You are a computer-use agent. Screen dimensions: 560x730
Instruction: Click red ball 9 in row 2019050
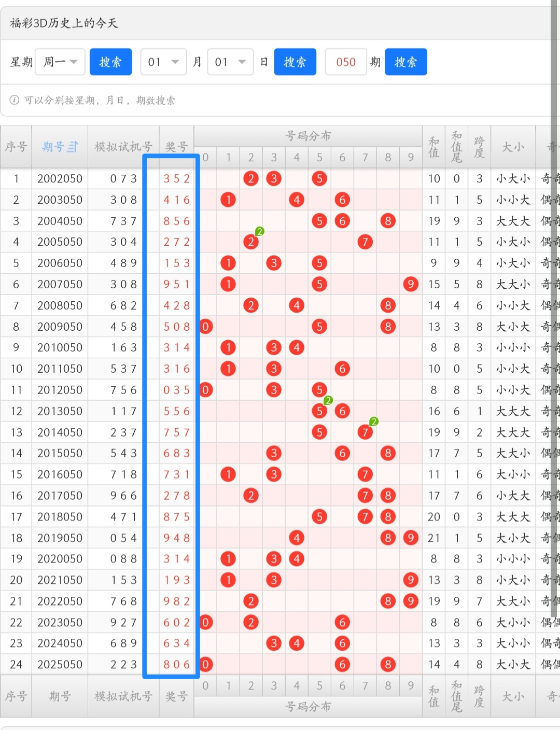(411, 538)
